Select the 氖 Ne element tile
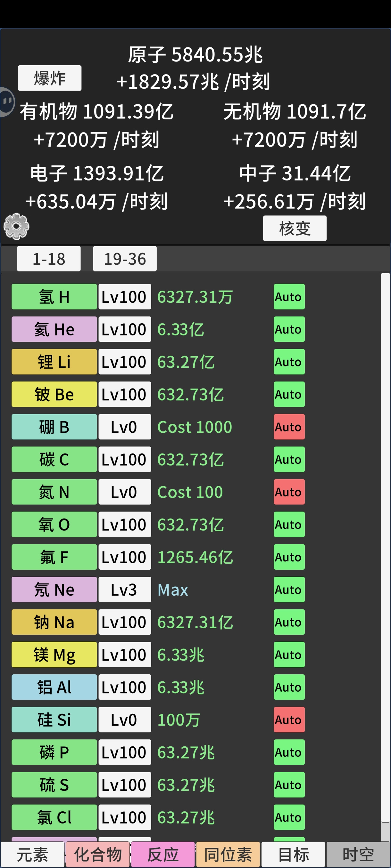 [54, 590]
